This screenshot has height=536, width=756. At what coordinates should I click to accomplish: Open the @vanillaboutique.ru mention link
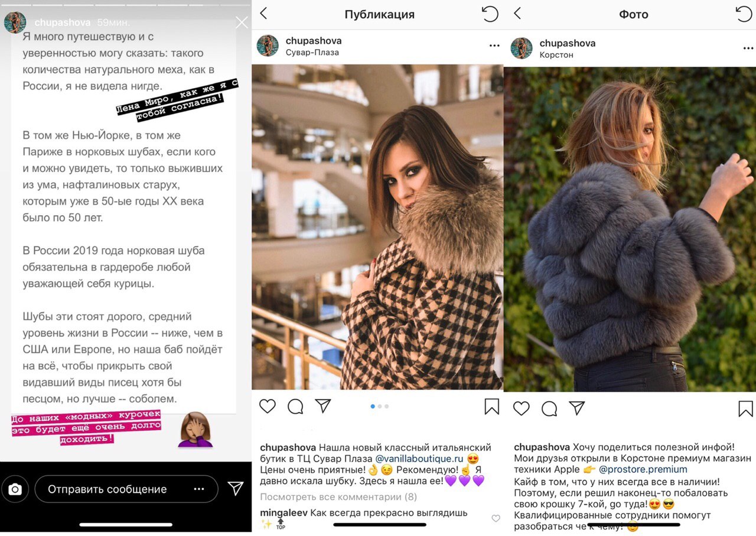tap(420, 458)
